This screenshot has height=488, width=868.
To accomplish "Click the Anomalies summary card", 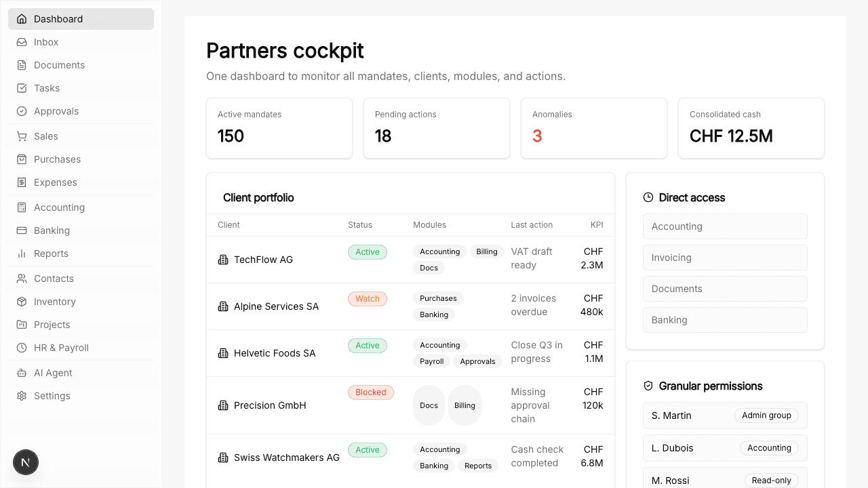I will 593,128.
